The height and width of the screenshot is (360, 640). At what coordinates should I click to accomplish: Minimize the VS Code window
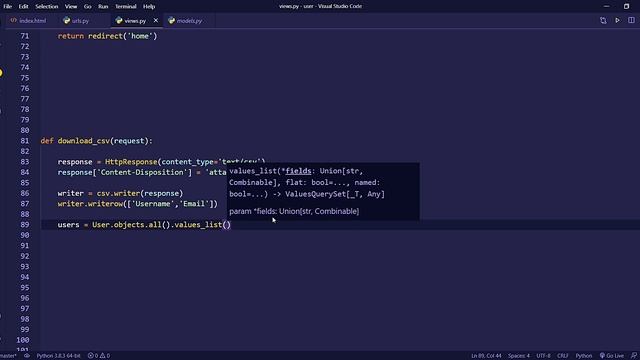click(606, 7)
